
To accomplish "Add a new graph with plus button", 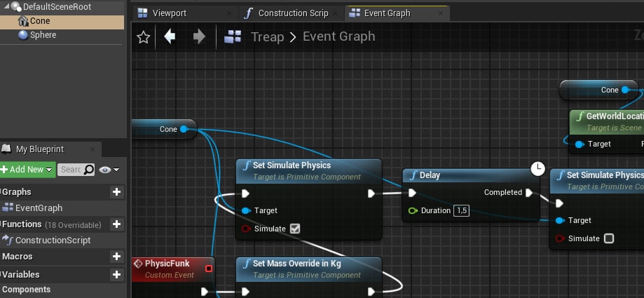I will point(116,192).
